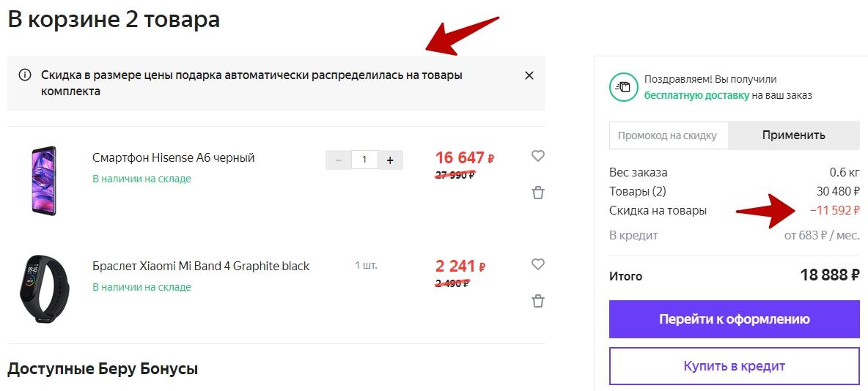Close the gift discount notification banner
This screenshot has width=868, height=391.
pos(529,75)
